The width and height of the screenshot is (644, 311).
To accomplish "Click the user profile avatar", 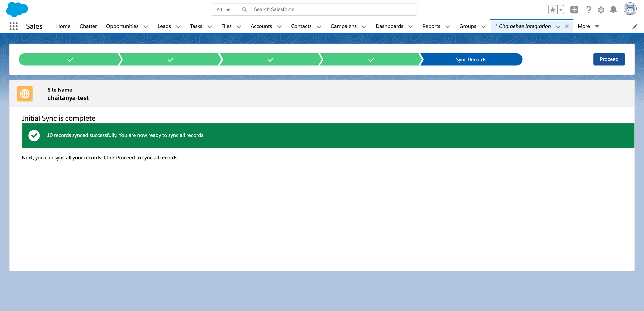I will tap(630, 9).
